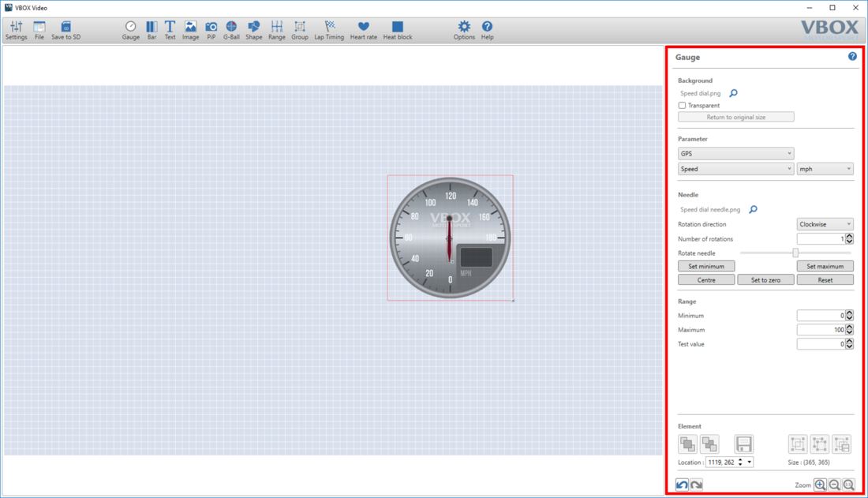The image size is (868, 498).
Task: Add a PiP camera element
Action: (211, 30)
